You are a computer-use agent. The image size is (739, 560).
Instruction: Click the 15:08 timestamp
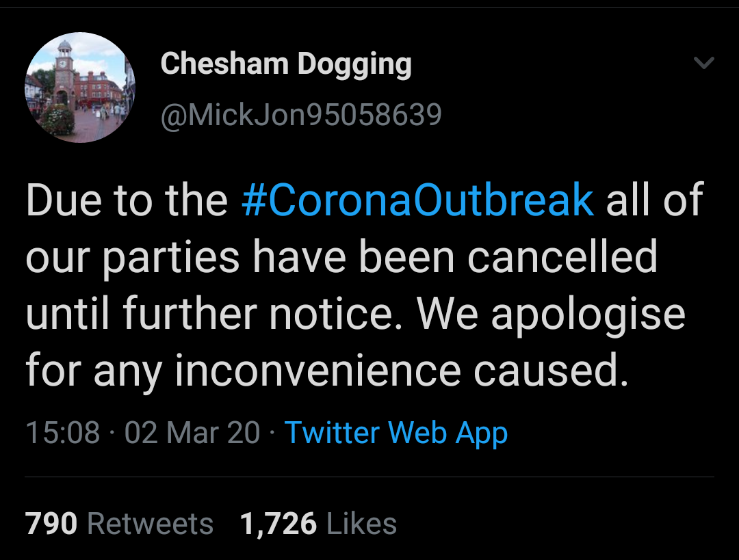click(x=62, y=433)
